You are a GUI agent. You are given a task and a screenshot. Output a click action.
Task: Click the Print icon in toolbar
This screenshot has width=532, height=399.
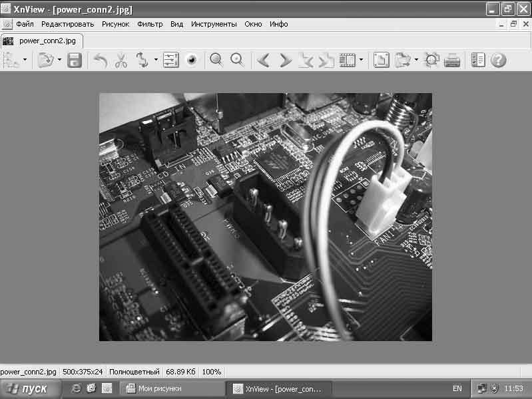[x=452, y=61]
